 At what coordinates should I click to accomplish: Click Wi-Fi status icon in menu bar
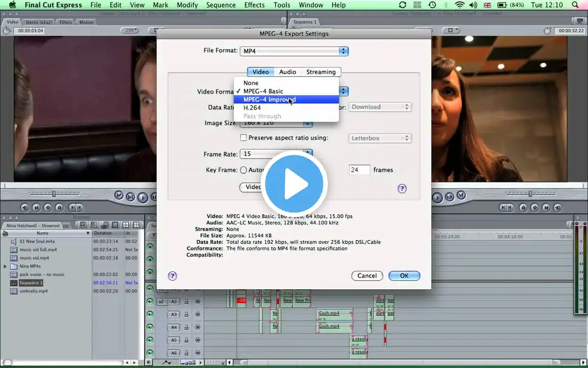459,5
